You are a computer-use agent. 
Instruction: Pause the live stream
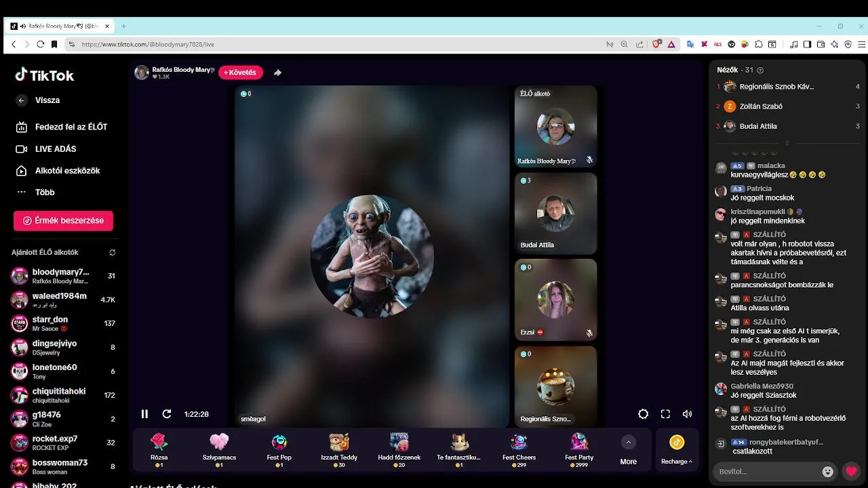(x=144, y=414)
